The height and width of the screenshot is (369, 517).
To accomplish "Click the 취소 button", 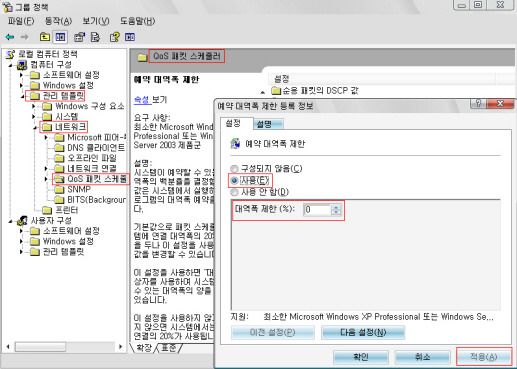I will click(x=422, y=357).
